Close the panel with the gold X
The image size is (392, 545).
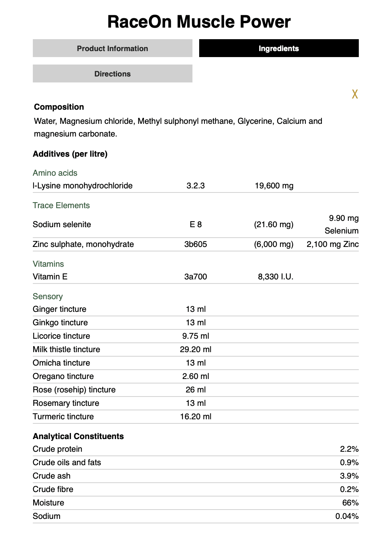click(x=355, y=94)
